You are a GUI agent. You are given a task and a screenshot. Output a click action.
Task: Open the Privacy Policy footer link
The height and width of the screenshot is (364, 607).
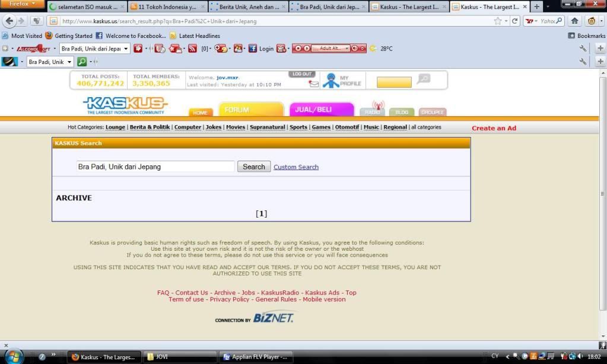pos(230,299)
